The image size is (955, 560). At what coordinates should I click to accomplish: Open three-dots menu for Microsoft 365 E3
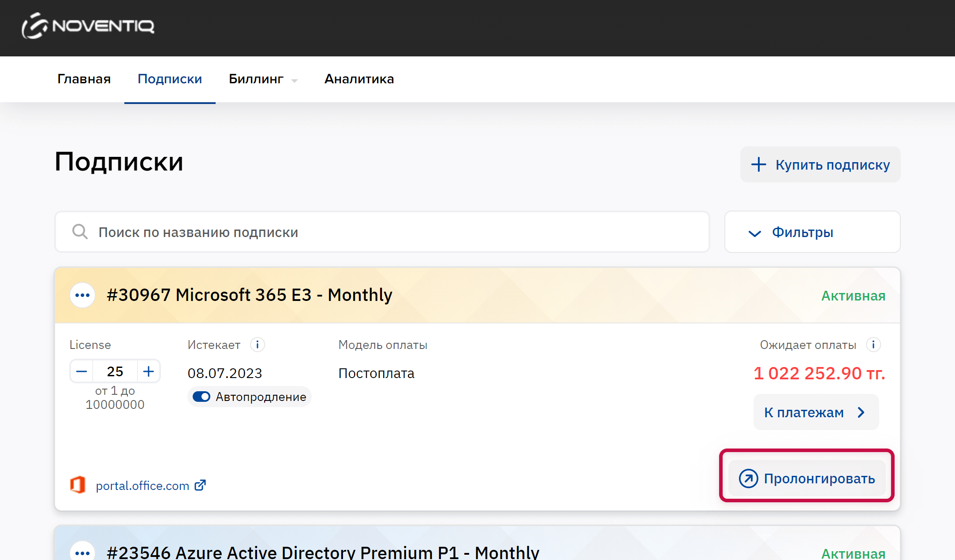(82, 295)
